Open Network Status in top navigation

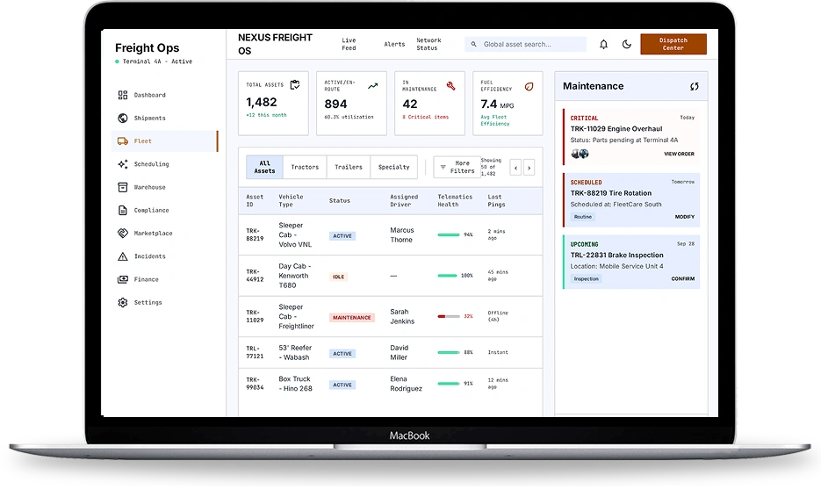429,44
